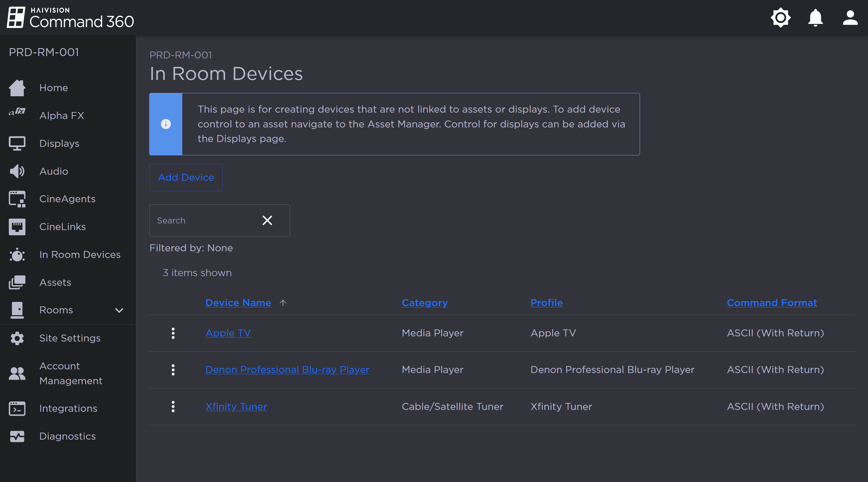Sort devices by Profile column
The height and width of the screenshot is (482, 868).
(546, 302)
